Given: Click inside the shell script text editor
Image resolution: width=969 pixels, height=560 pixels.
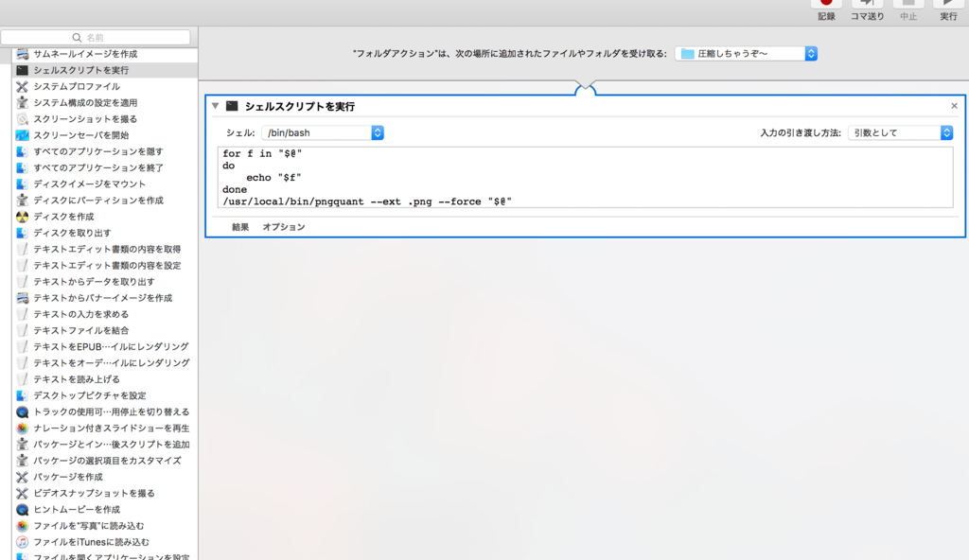Looking at the screenshot, I should [x=585, y=178].
